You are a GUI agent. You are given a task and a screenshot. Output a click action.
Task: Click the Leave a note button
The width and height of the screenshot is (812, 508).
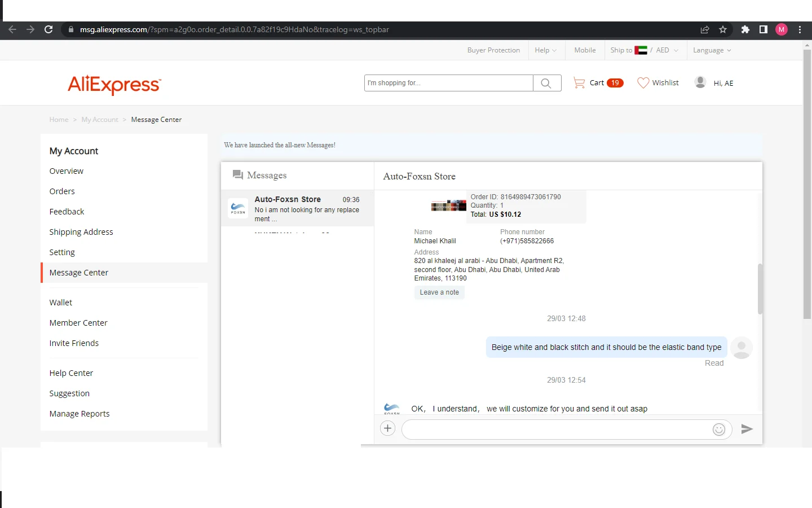pyautogui.click(x=439, y=292)
